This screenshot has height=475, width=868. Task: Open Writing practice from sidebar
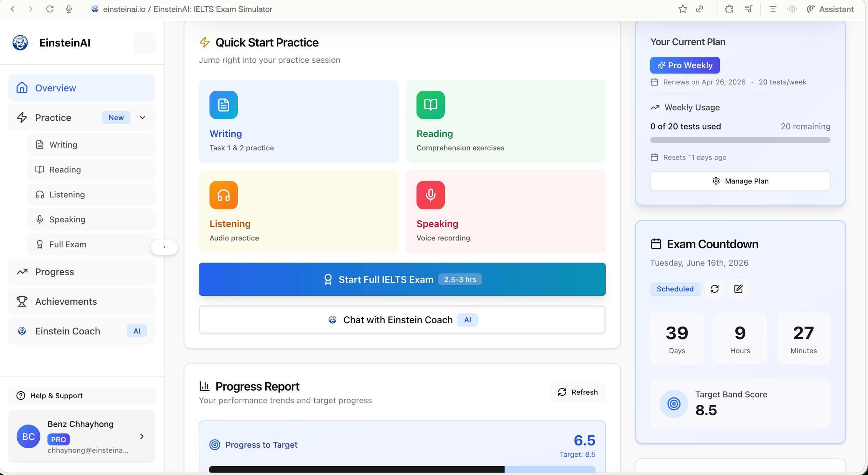91,145
